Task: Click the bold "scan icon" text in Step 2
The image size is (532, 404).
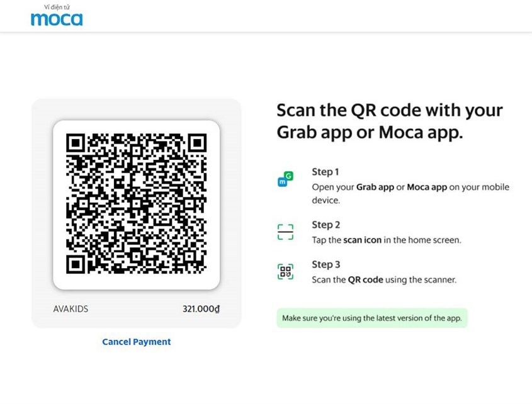Action: 363,240
